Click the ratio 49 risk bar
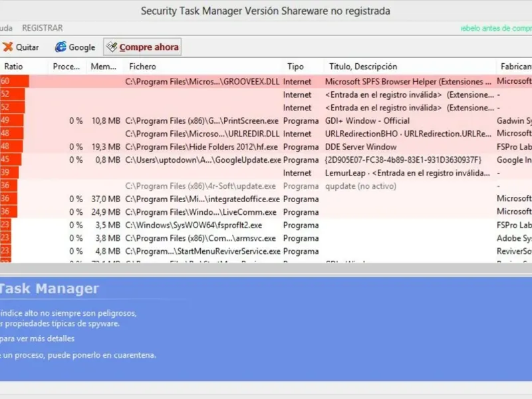Screen dimensions: 532x399 click(x=12, y=120)
